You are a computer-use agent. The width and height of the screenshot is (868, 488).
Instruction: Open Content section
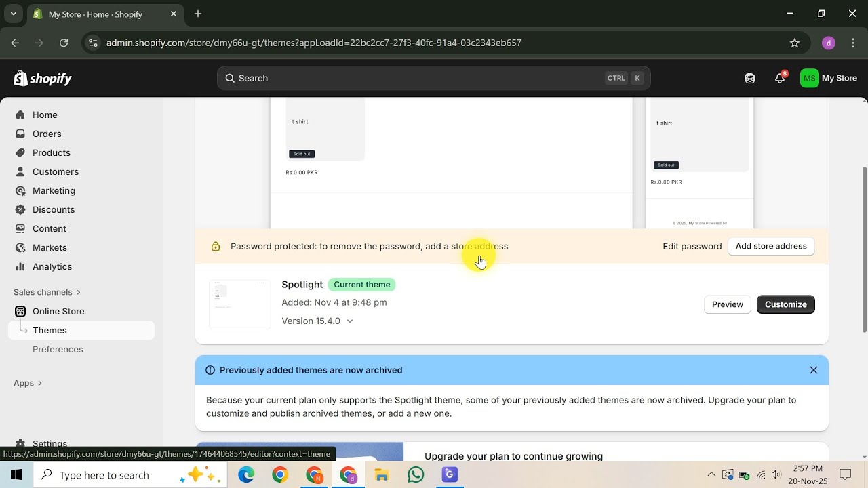click(50, 228)
